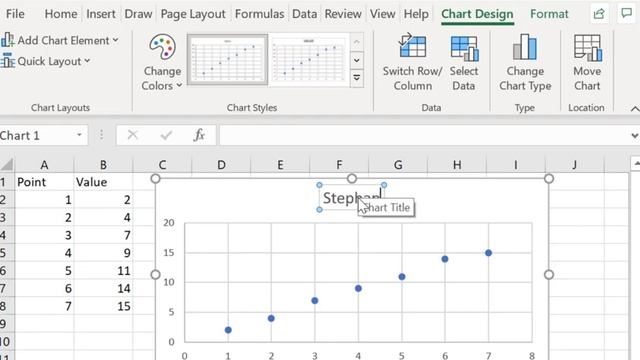Cancel the formula bar entry
The width and height of the screenshot is (640, 360).
click(x=133, y=135)
